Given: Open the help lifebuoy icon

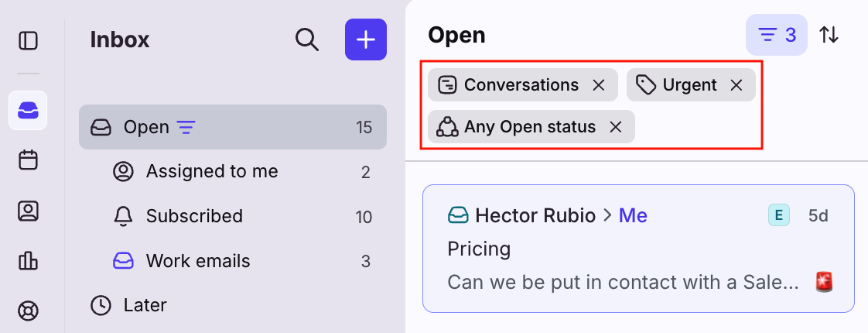Looking at the screenshot, I should 28,311.
